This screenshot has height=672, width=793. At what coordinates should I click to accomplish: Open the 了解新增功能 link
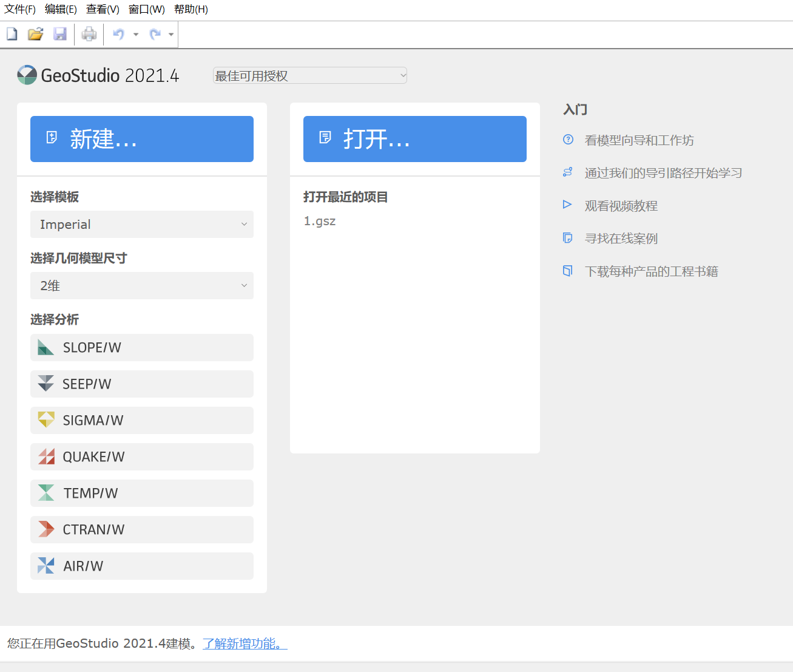[245, 643]
